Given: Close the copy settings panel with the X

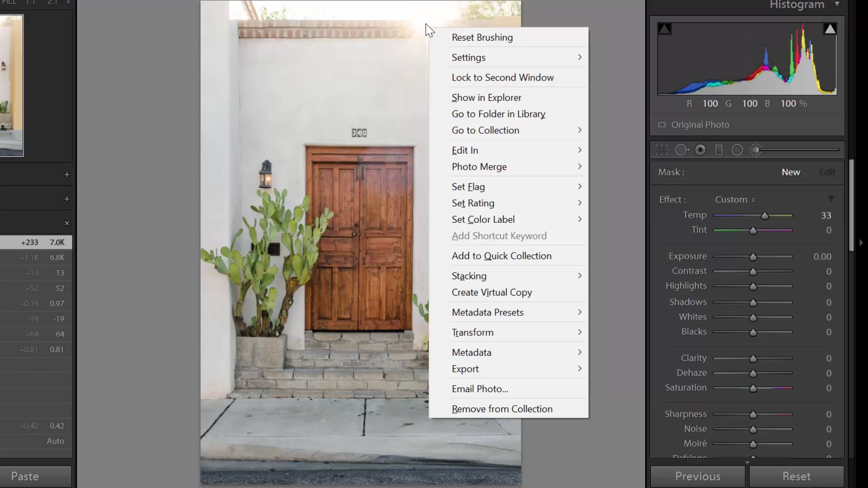Looking at the screenshot, I should click(x=67, y=223).
